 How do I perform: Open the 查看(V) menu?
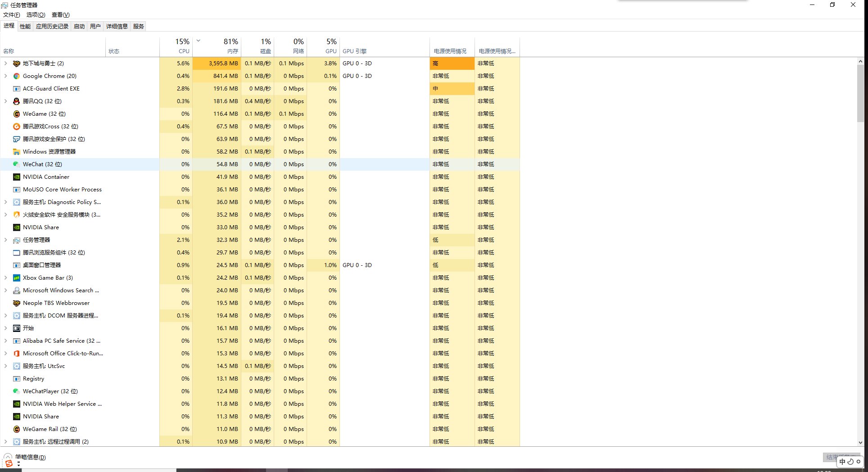click(61, 15)
